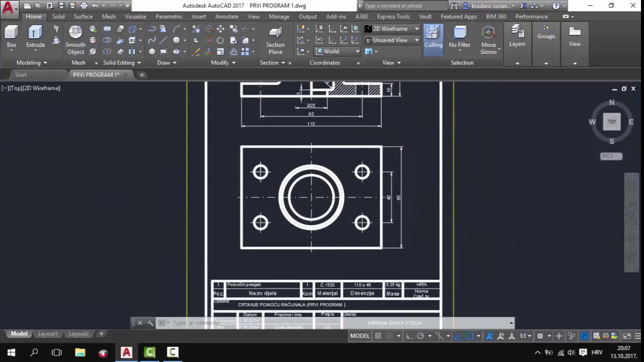Add a new layout with plus button
Viewport: 644px width, 362px height.
pos(101,334)
